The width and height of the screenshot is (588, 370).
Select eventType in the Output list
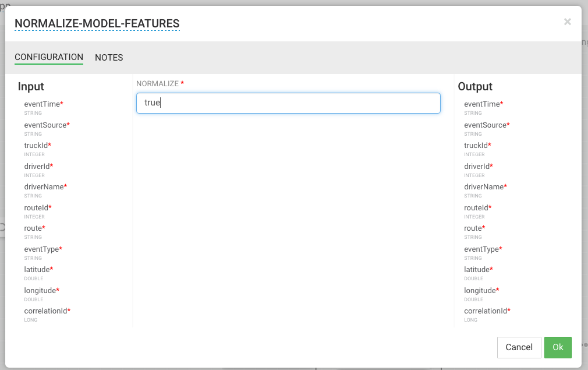pos(481,249)
